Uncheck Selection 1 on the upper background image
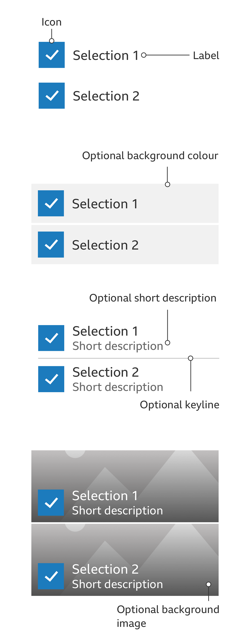 [x=51, y=502]
